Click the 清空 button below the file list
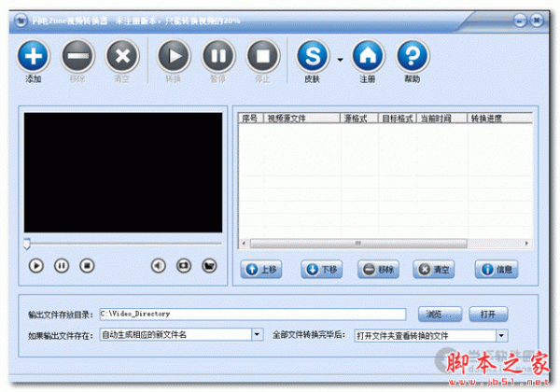This screenshot has width=560, height=392. [434, 269]
